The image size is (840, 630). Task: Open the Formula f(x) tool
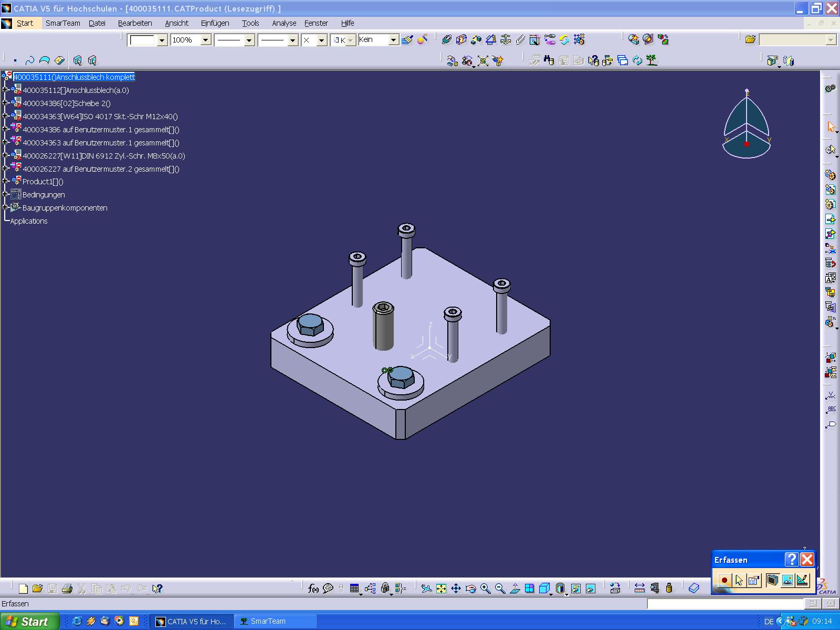313,589
